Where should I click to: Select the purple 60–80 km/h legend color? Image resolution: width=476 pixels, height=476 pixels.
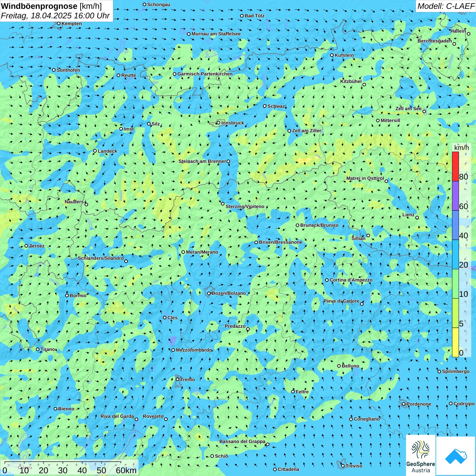455,196
